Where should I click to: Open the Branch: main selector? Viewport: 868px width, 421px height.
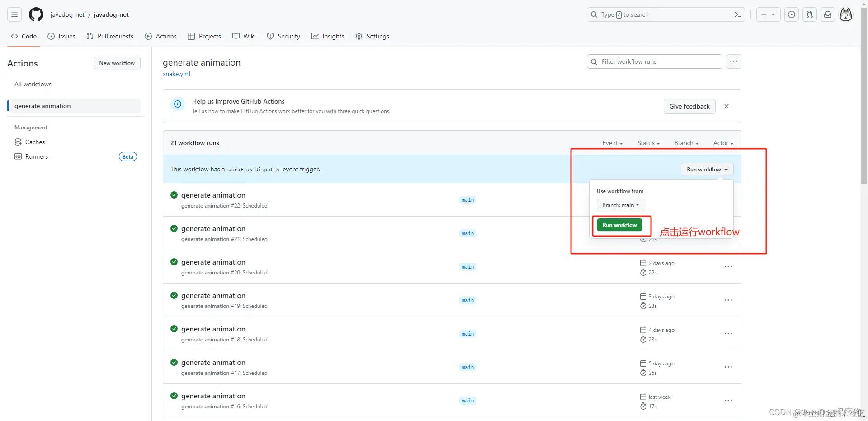pyautogui.click(x=621, y=205)
